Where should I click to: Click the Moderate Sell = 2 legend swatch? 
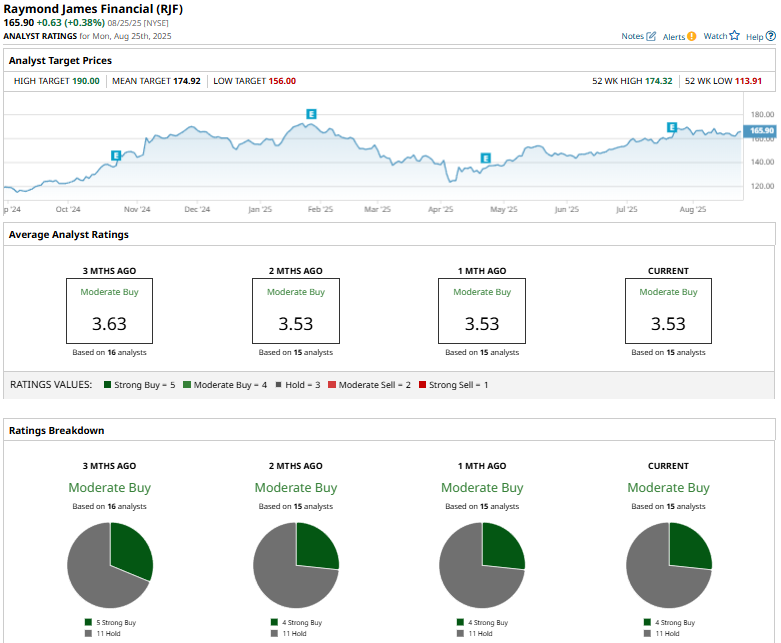pos(332,385)
